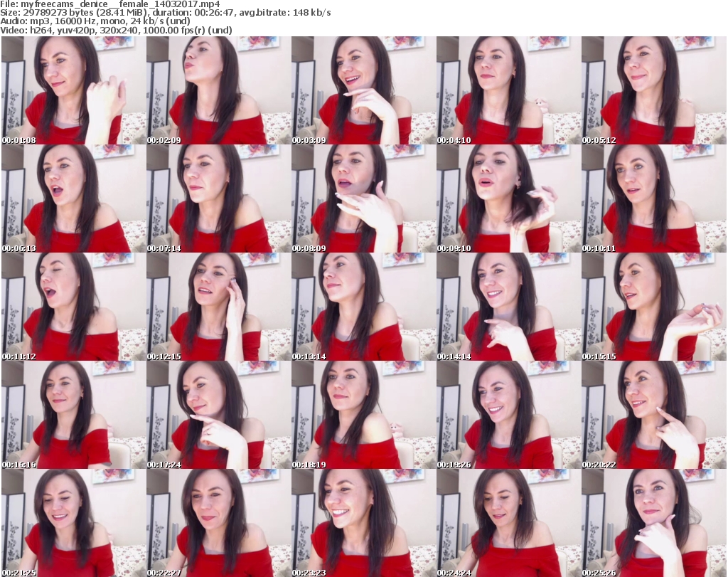728x577 pixels.
Task: Open the frame timestamped 00:02:09
Action: 219,90
